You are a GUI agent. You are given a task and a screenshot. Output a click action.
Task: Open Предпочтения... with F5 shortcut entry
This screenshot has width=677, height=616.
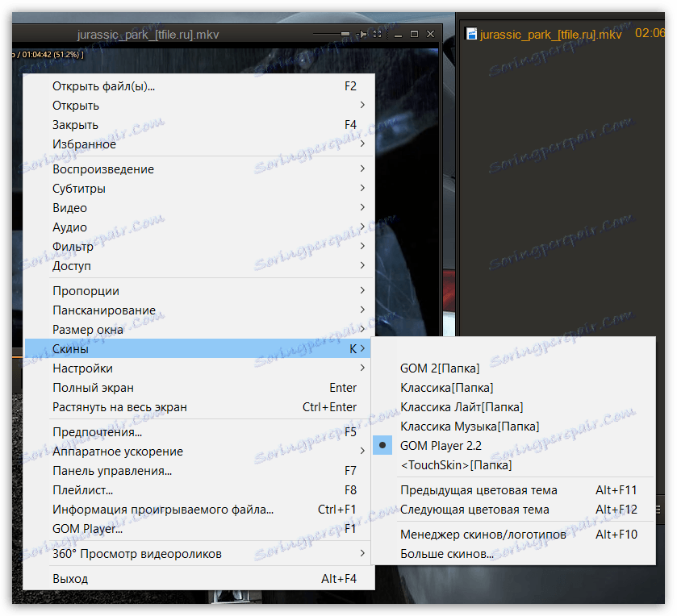coord(199,432)
